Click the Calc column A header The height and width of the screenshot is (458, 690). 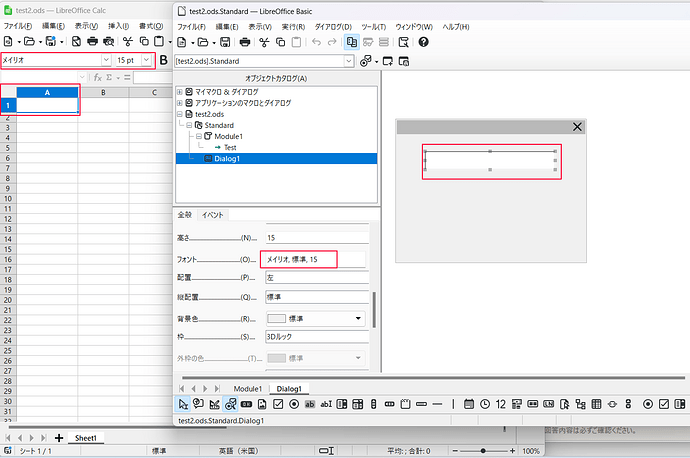point(47,92)
